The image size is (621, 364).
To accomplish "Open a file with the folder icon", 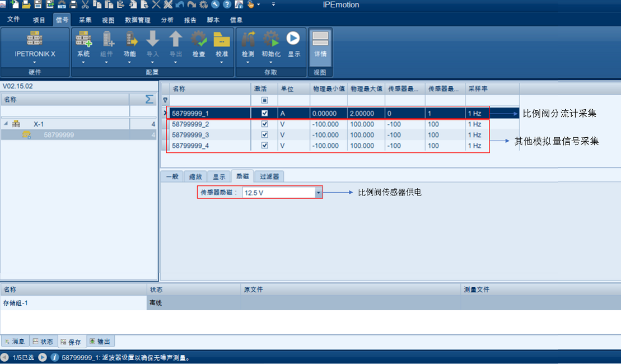I will 26,4.
